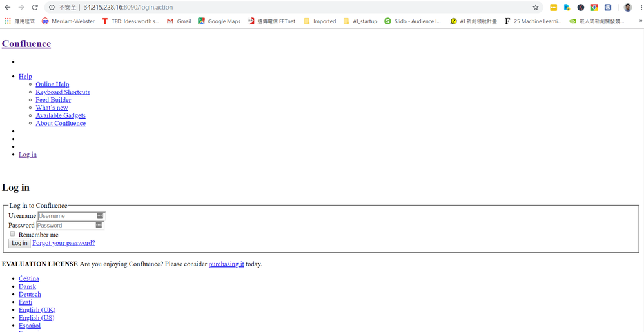Open the Slido Audience bookmark
This screenshot has width=644, height=332.
[x=413, y=21]
